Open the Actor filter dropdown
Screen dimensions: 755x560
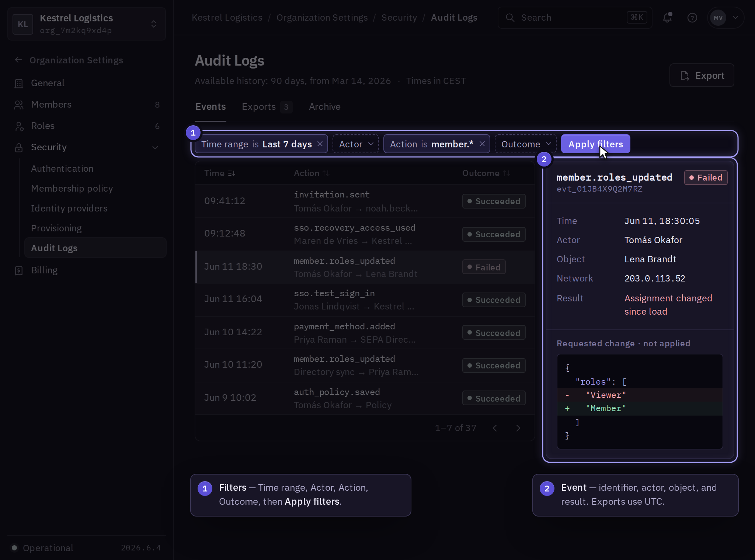[x=356, y=144]
